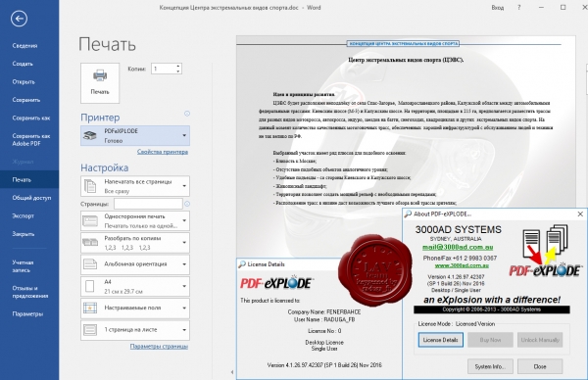Go back using the circled arrow

[19, 19]
